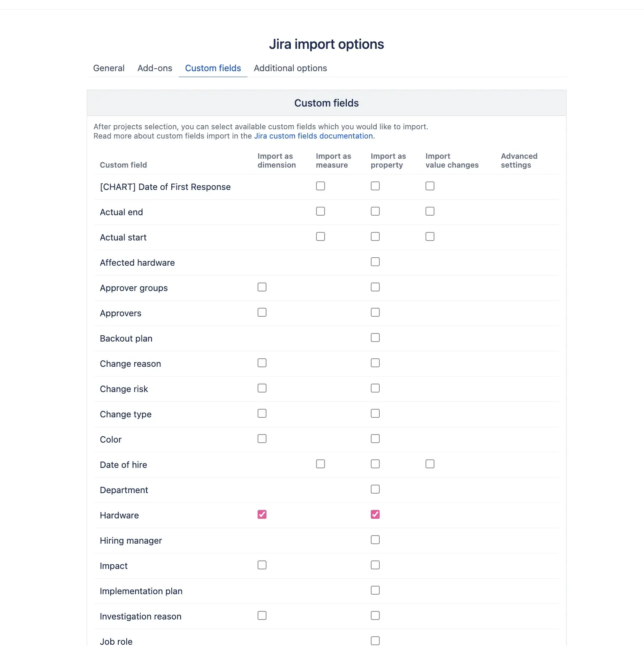Tick Backout plan import as property

(375, 338)
